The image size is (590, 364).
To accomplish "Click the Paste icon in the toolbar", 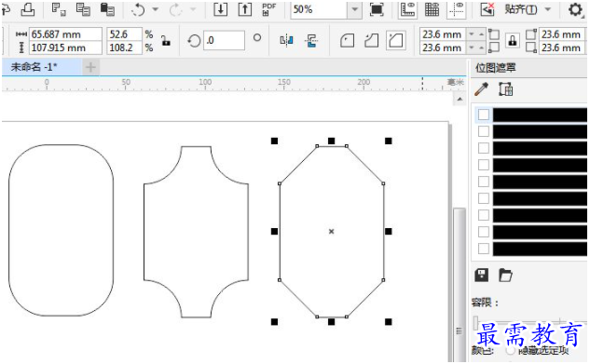I will 107,9.
